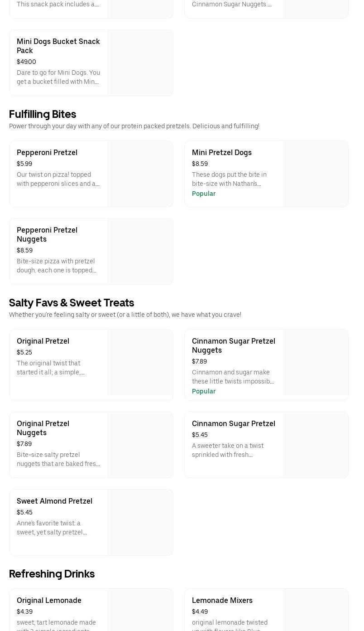The image size is (364, 631).
Task: Choose the Lemonade Mixers drink
Action: point(222,600)
